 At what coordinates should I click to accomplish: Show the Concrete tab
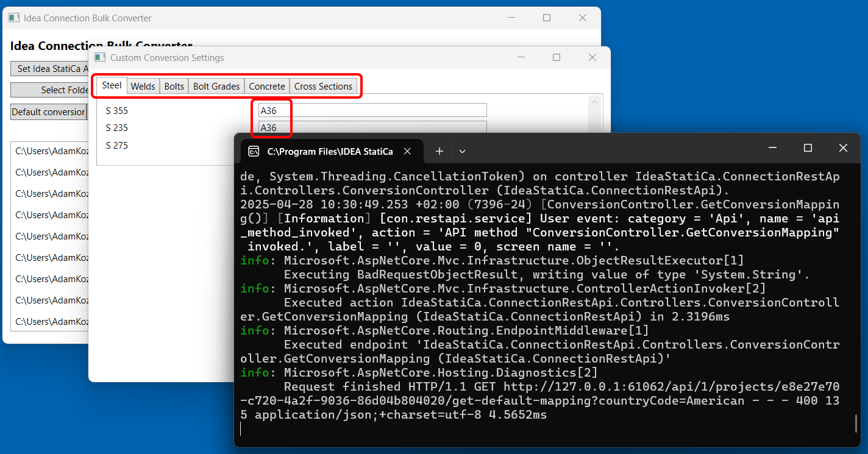(x=267, y=87)
